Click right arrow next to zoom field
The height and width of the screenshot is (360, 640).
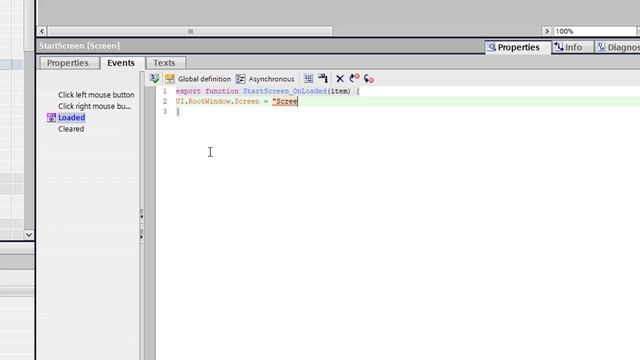point(547,31)
